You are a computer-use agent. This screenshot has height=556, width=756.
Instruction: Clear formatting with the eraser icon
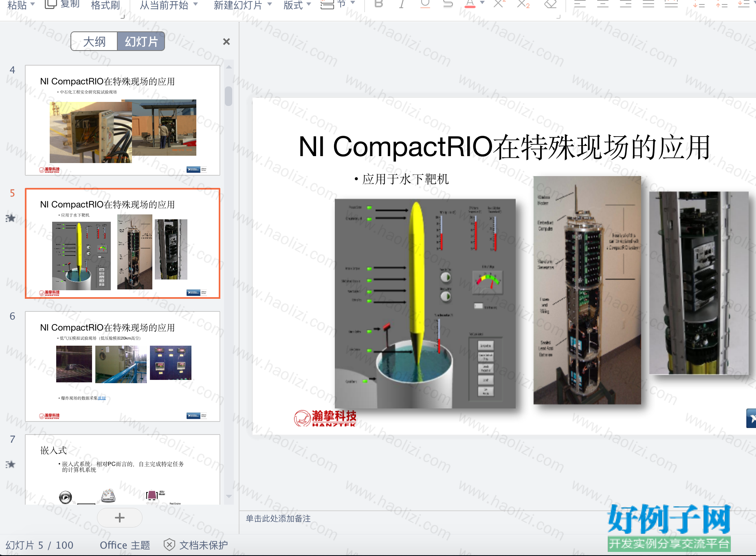click(x=550, y=4)
